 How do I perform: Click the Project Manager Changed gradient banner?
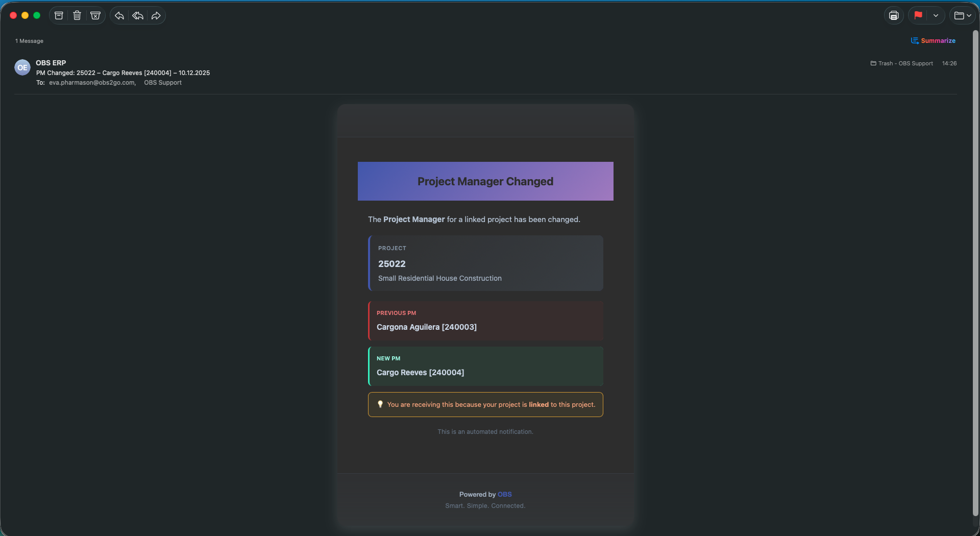tap(485, 181)
